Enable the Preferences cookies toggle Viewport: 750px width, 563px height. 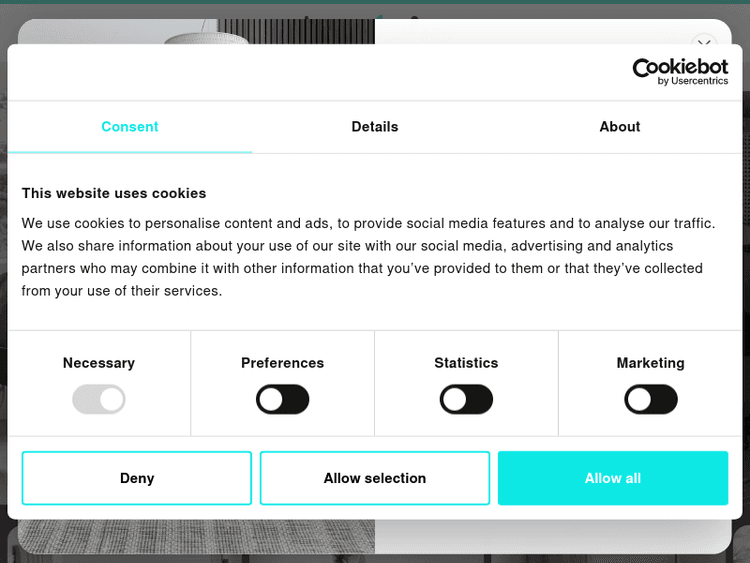(283, 400)
